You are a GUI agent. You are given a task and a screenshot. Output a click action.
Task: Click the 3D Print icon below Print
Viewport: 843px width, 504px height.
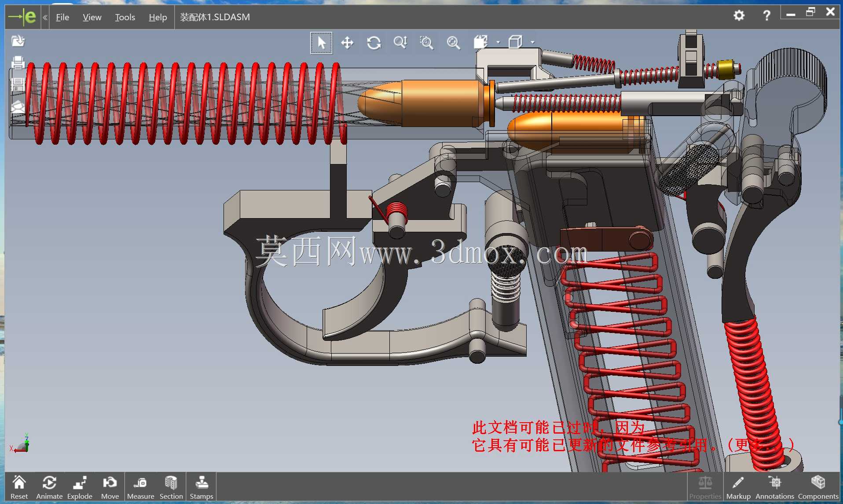(x=18, y=84)
